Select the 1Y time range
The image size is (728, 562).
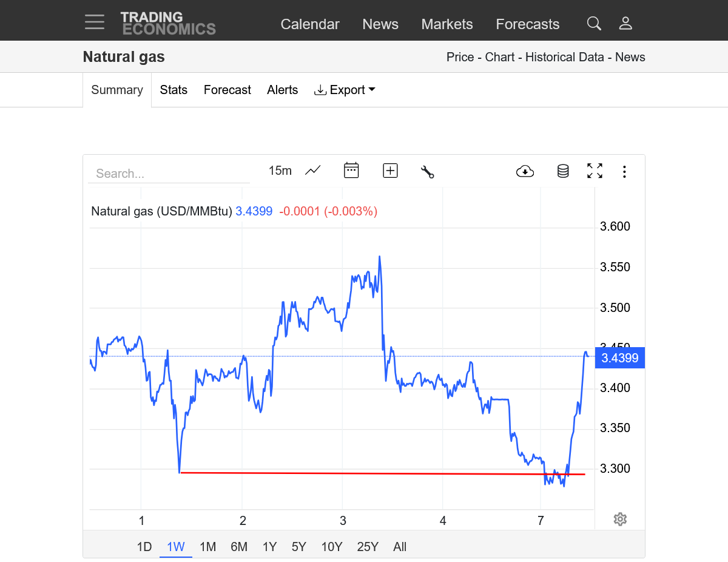(x=270, y=547)
